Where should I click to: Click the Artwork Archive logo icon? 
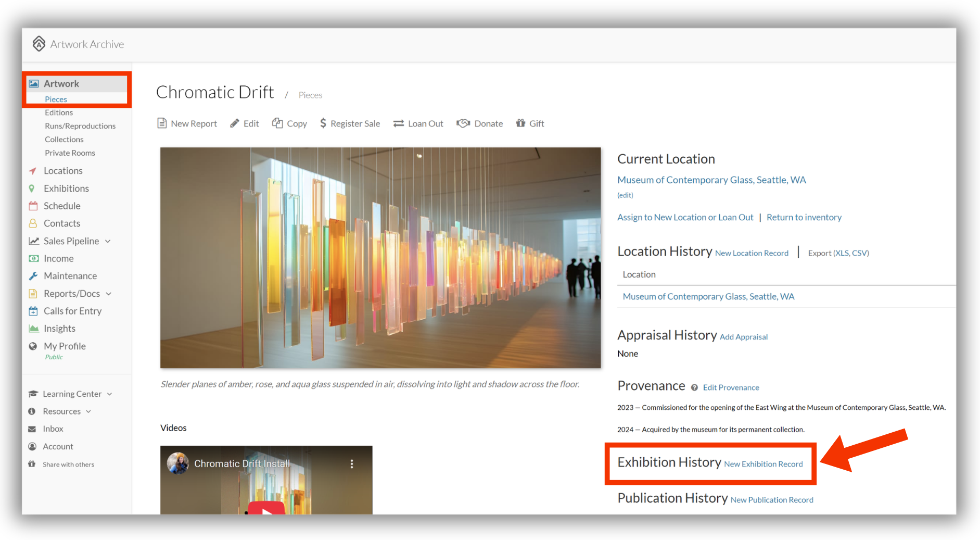point(39,44)
